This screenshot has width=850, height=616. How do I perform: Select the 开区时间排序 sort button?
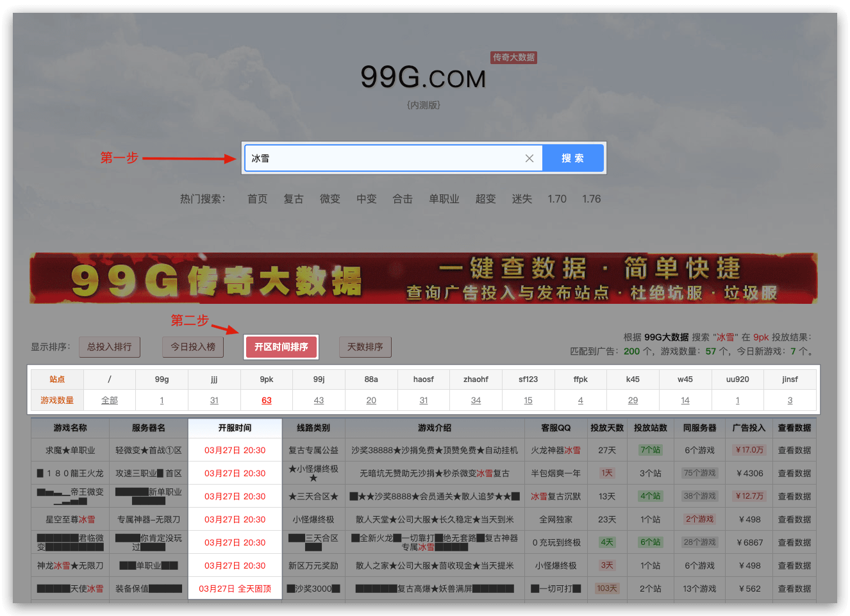coord(281,347)
